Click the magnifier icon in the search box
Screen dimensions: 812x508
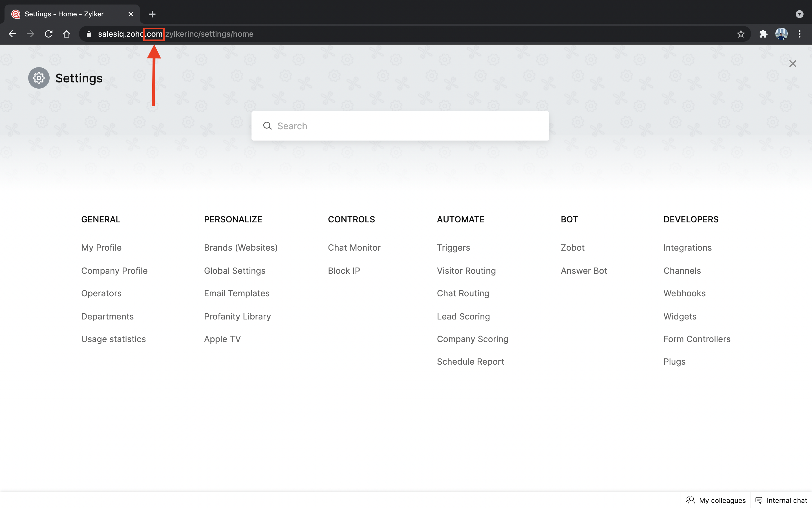point(267,126)
